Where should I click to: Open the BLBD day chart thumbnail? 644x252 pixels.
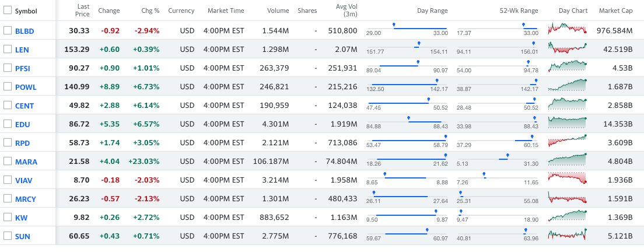tap(568, 30)
